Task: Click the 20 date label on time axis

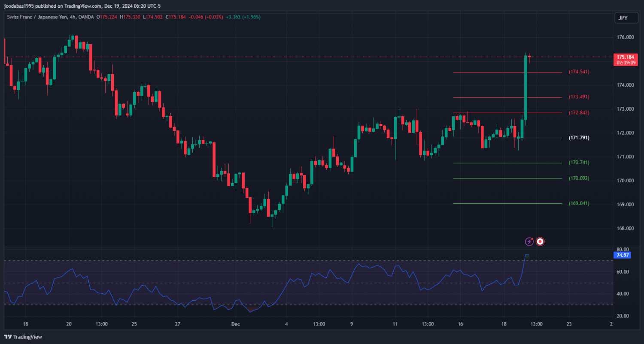Action: tap(69, 324)
